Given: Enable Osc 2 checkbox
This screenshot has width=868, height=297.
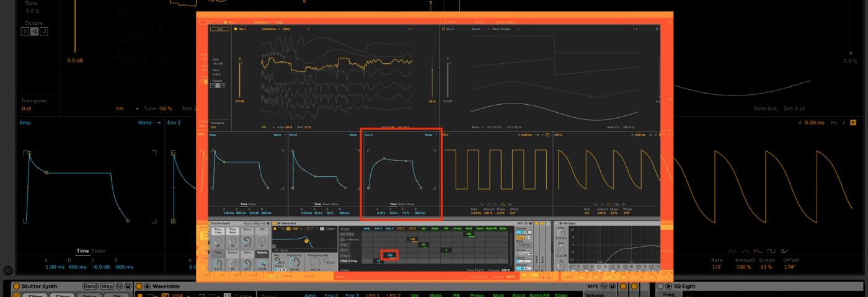Looking at the screenshot, I should [x=444, y=29].
